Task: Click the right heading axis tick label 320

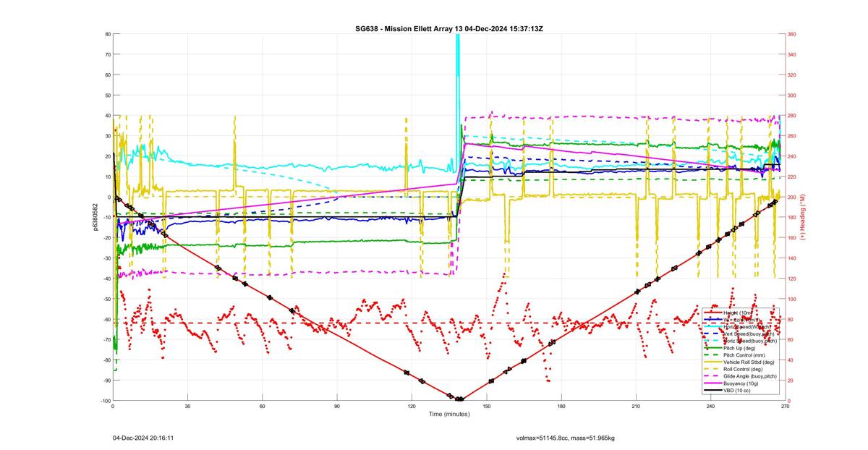Action: 792,75
